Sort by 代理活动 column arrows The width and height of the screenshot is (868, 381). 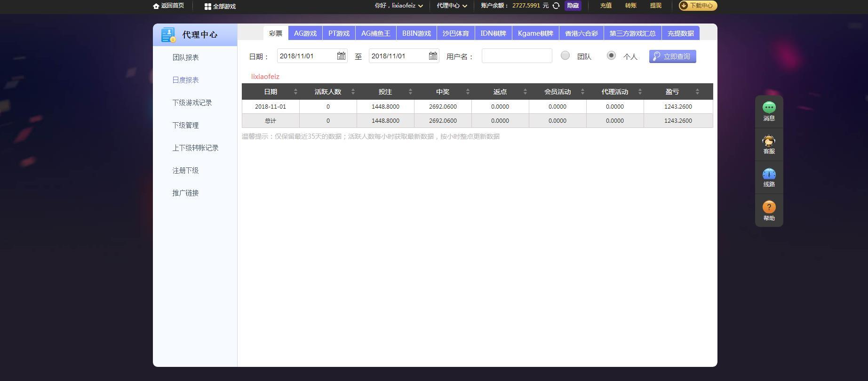[640, 92]
